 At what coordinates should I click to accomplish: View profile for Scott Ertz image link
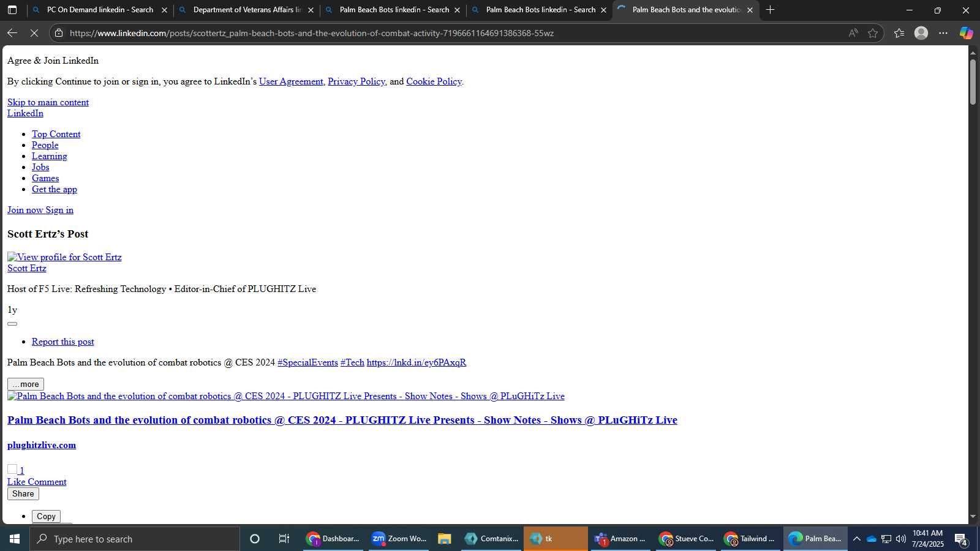[64, 257]
